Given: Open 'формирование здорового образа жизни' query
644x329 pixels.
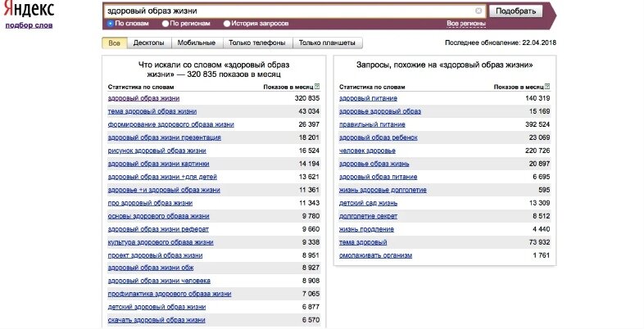Looking at the screenshot, I should point(171,124).
